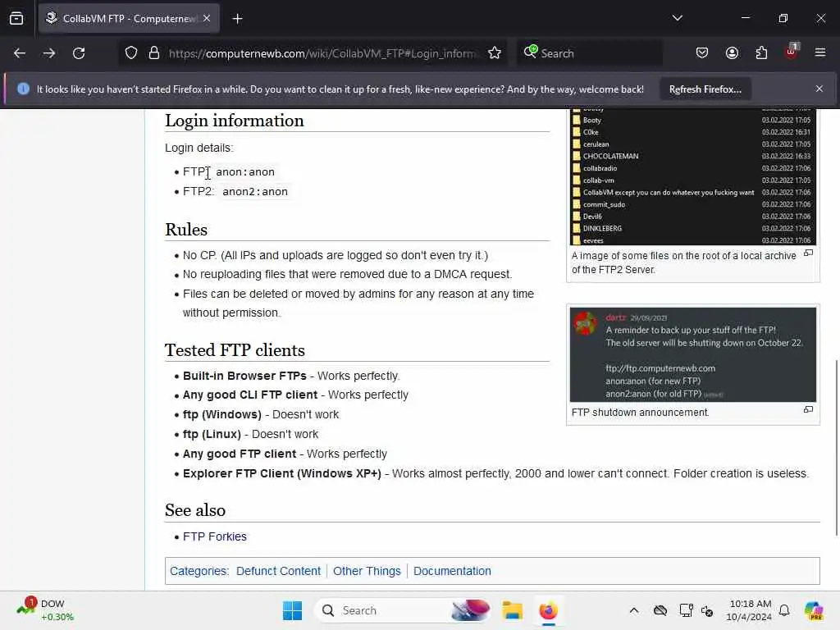Open the Documentation category link
This screenshot has width=840, height=630.
point(452,571)
